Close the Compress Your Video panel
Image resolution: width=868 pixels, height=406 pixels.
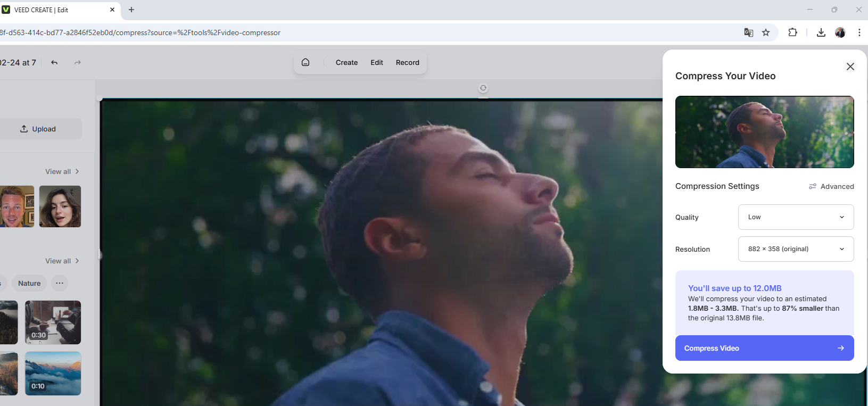tap(850, 67)
